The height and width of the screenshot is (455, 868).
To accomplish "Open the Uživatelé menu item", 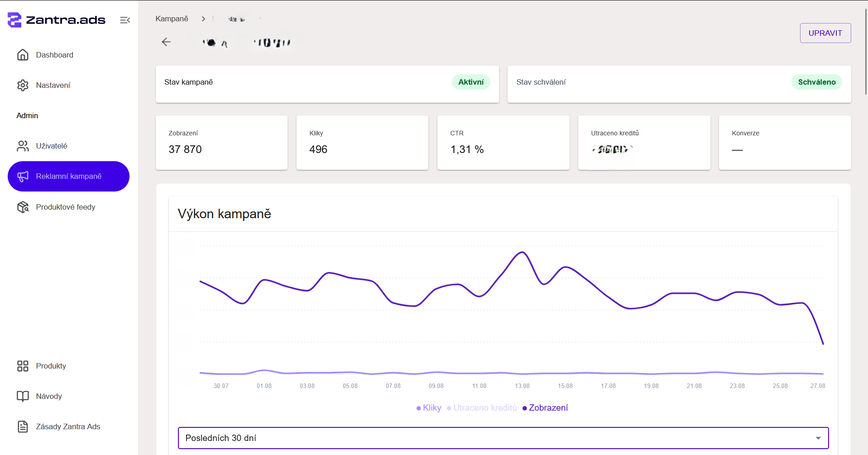I will point(68,146).
